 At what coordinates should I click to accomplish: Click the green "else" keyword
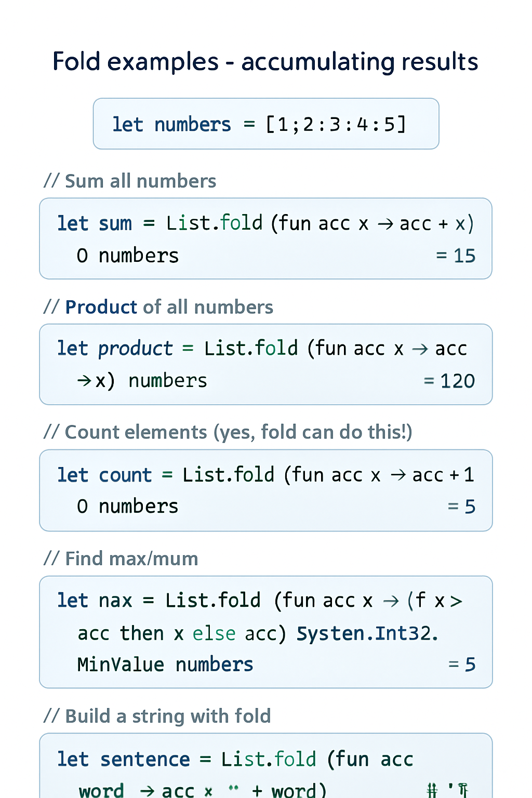pyautogui.click(x=214, y=634)
